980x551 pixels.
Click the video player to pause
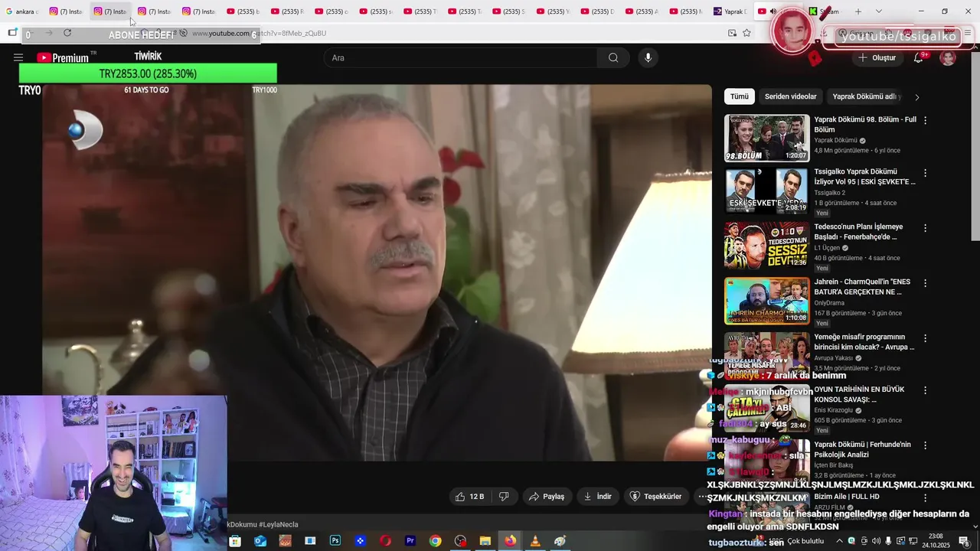coord(377,272)
